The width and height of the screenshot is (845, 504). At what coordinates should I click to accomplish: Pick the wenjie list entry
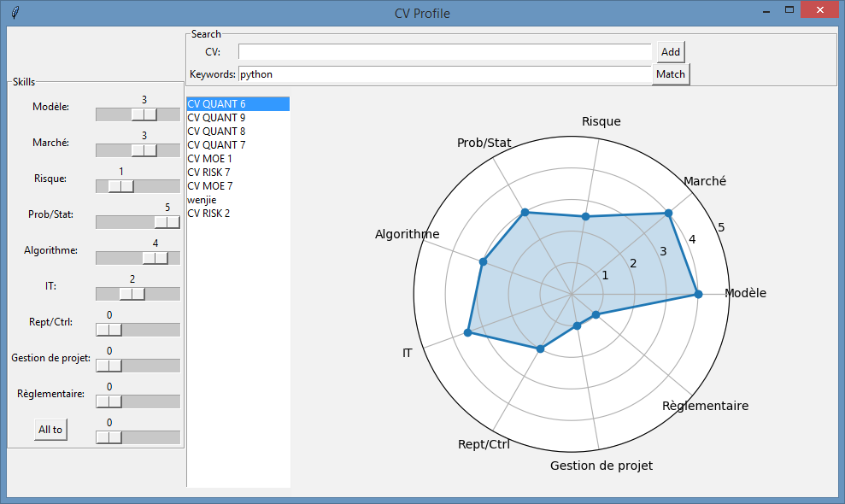(202, 200)
